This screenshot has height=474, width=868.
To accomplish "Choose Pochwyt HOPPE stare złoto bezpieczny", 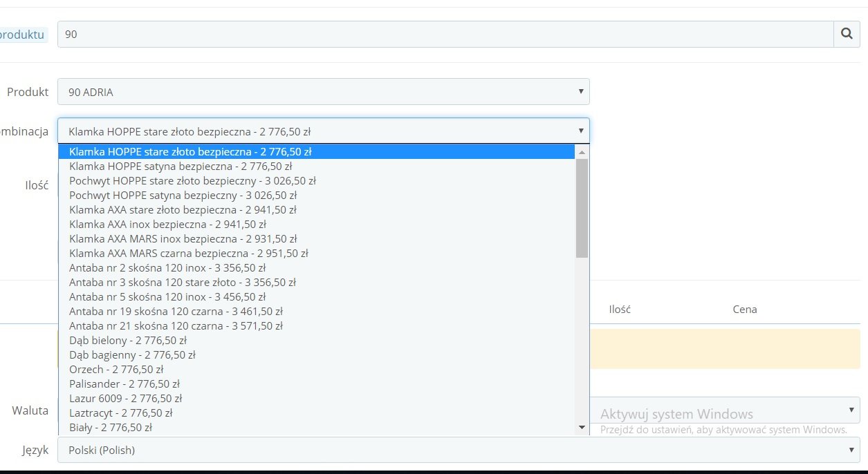I will coord(317,180).
